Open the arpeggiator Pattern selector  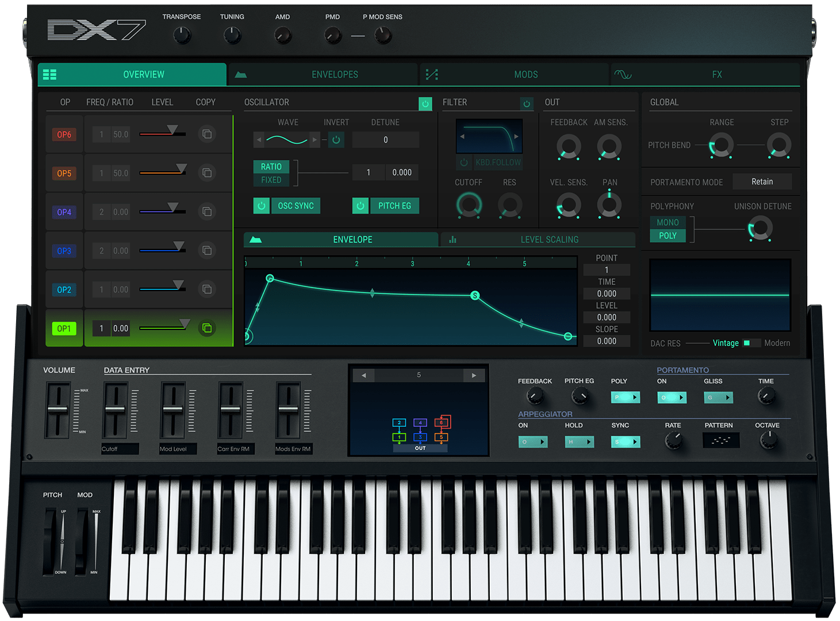720,440
